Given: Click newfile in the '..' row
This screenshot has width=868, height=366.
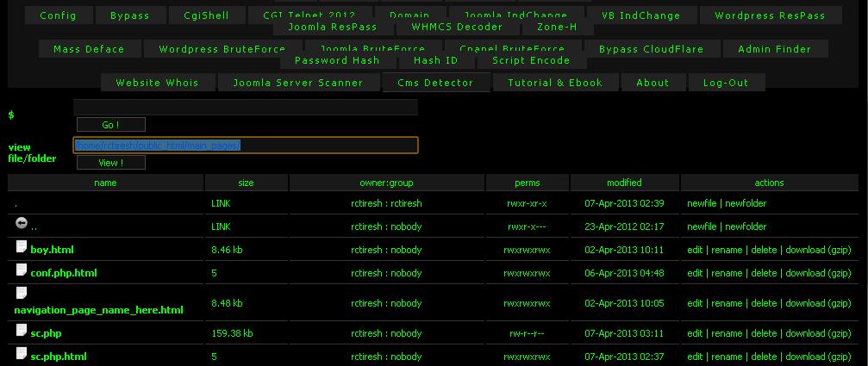Looking at the screenshot, I should [x=702, y=226].
